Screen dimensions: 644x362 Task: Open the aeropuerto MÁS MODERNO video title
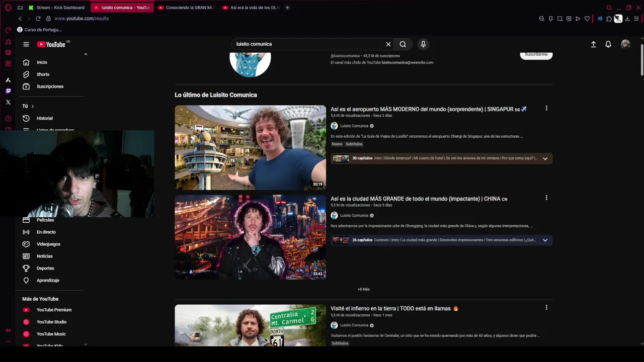429,109
